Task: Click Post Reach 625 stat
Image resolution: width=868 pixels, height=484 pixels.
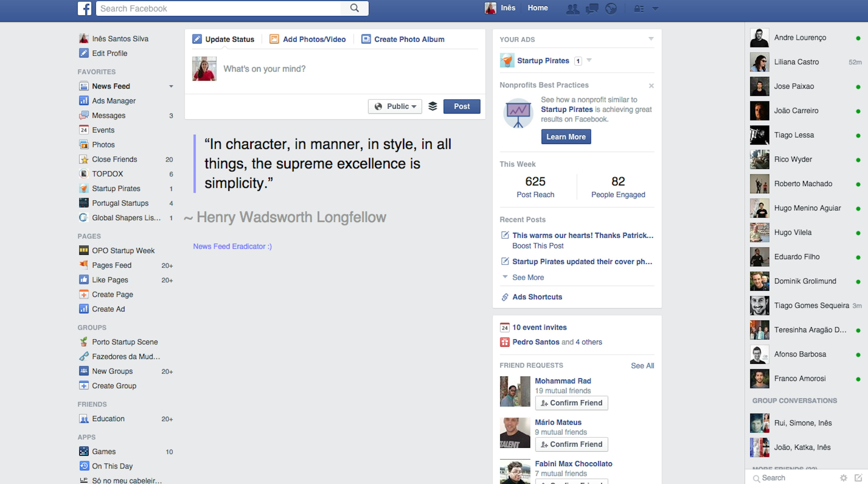Action: point(535,187)
